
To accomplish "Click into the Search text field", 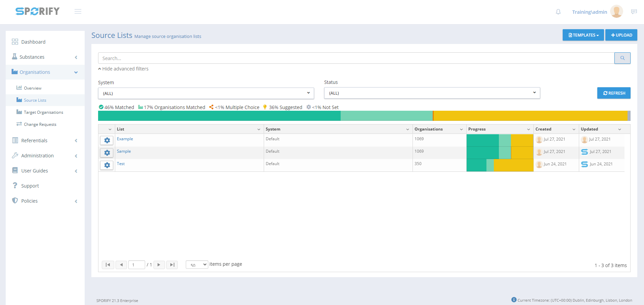I will tap(356, 58).
